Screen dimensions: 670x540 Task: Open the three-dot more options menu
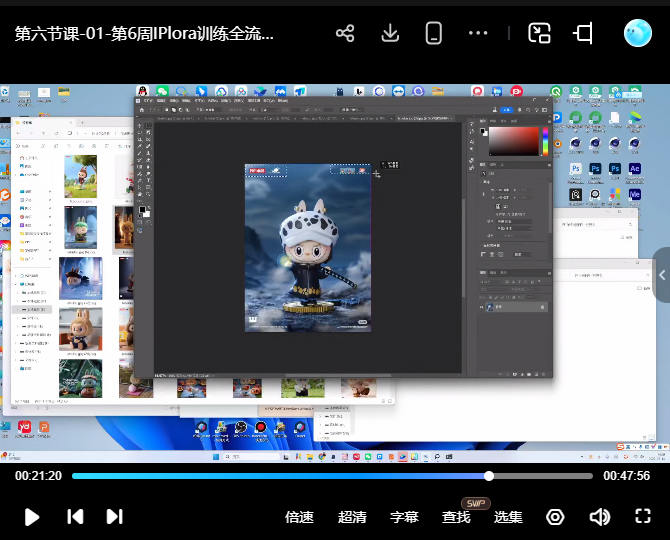click(478, 33)
